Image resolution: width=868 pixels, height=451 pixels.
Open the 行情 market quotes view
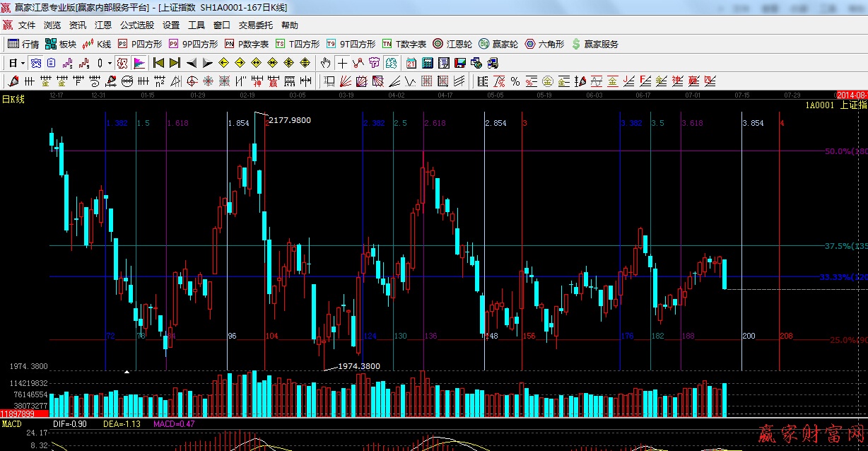23,44
